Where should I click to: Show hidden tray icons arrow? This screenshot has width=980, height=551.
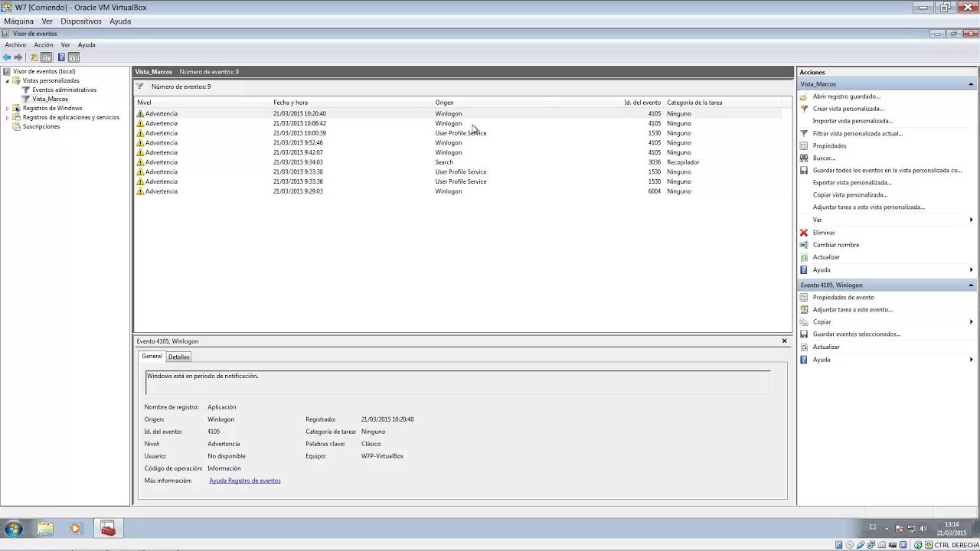[887, 529]
